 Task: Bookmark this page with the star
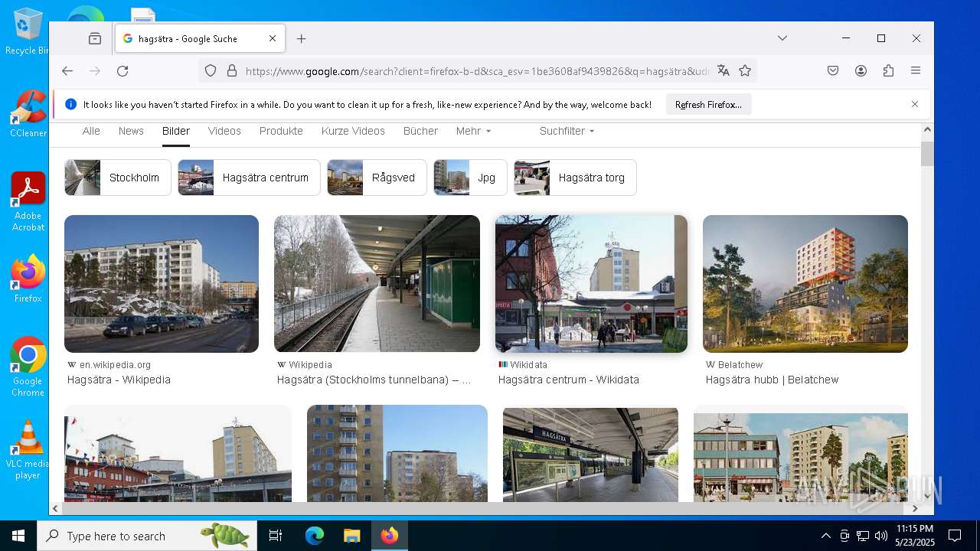[745, 71]
